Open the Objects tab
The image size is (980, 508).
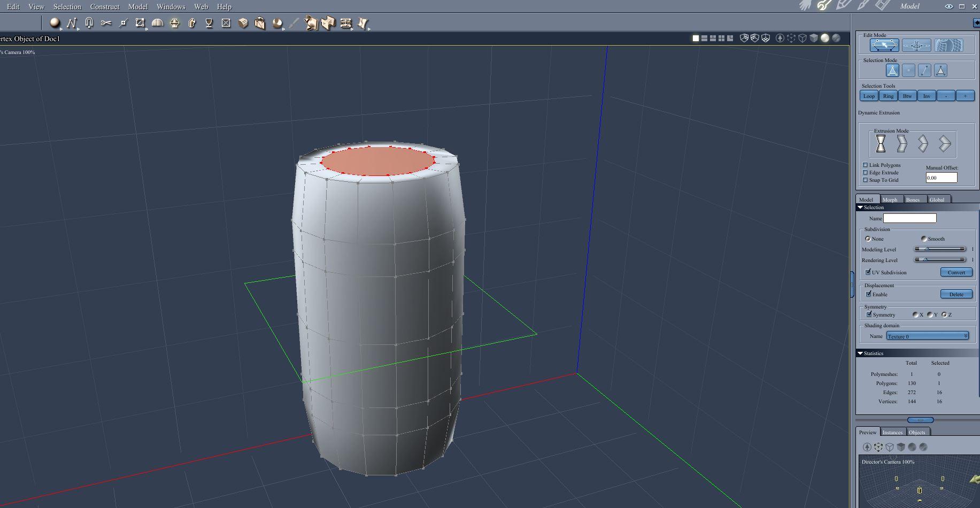point(917,432)
